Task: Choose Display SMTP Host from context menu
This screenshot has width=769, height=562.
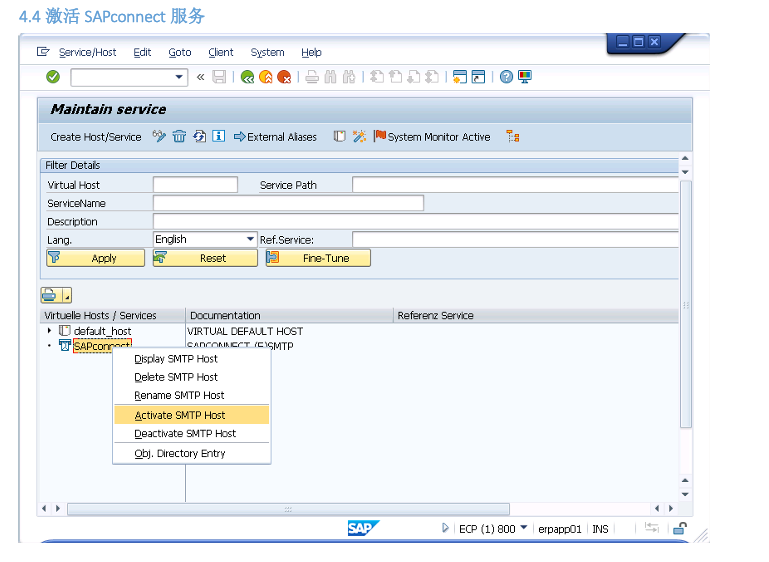Action: tap(176, 359)
